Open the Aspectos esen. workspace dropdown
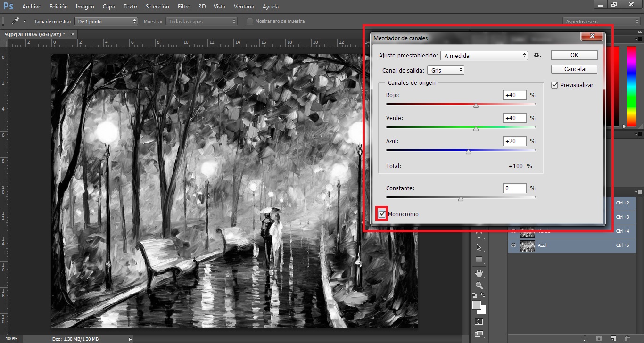644x343 pixels. pos(601,22)
